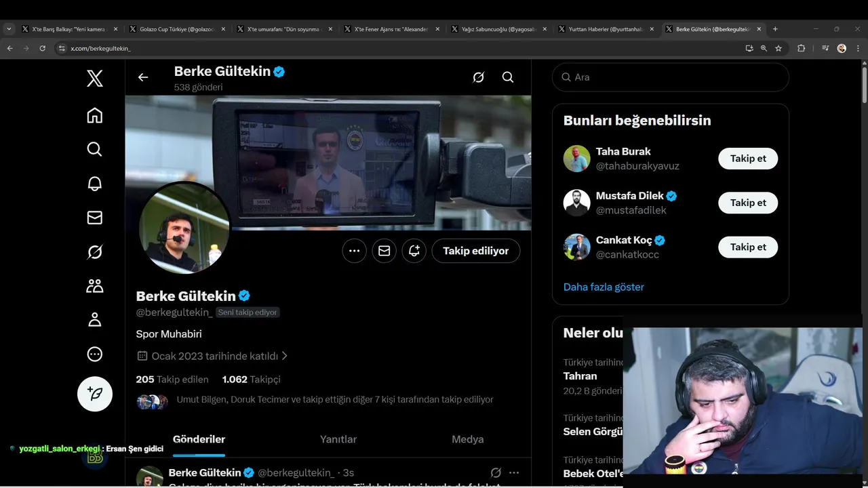868x488 pixels.
Task: Open Notifications bell in sidebar
Action: 95,183
